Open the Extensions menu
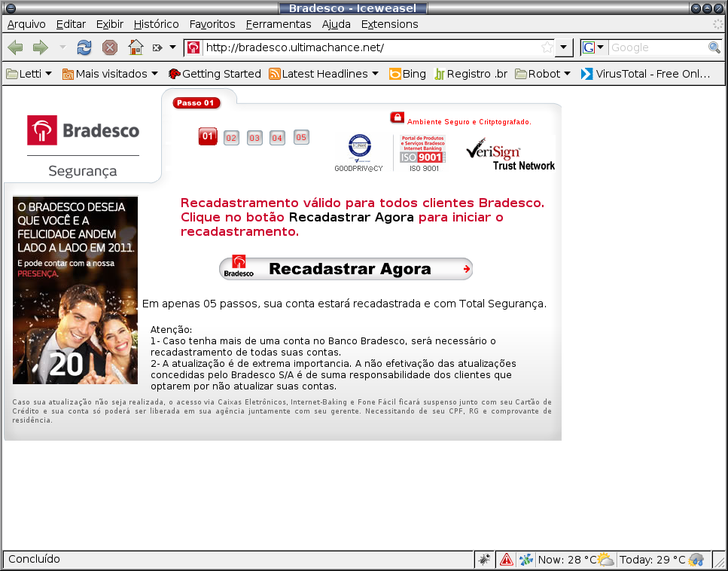 point(389,24)
